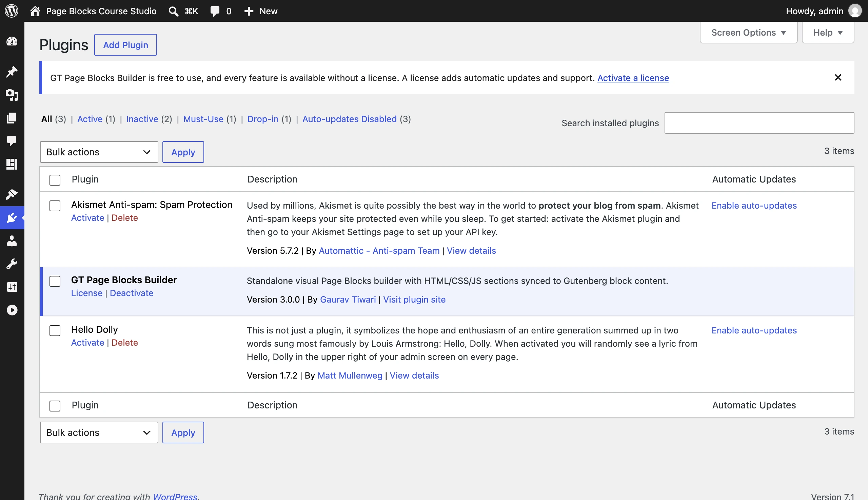Viewport: 868px width, 500px height.
Task: Check the Hello Dolly plugin checkbox
Action: coord(55,331)
